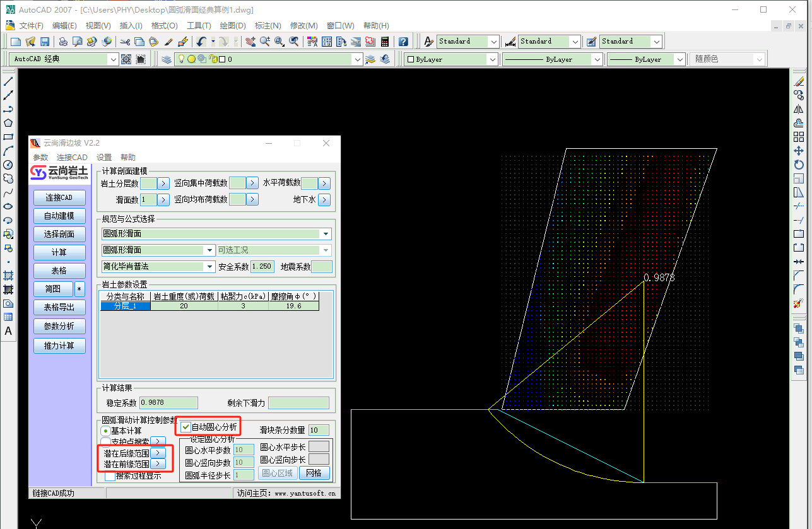Enable the 搜索过程显示 checkbox
Screen dimensions: 812x529
(x=110, y=476)
